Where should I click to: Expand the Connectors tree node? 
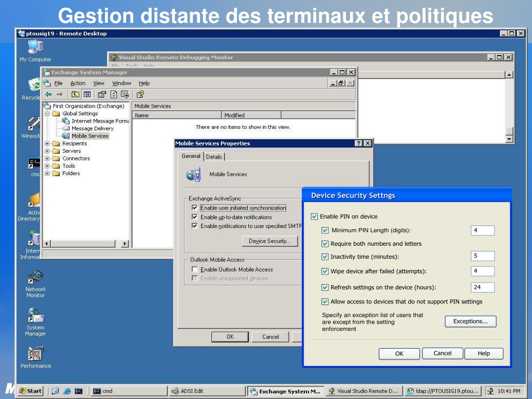coord(47,158)
